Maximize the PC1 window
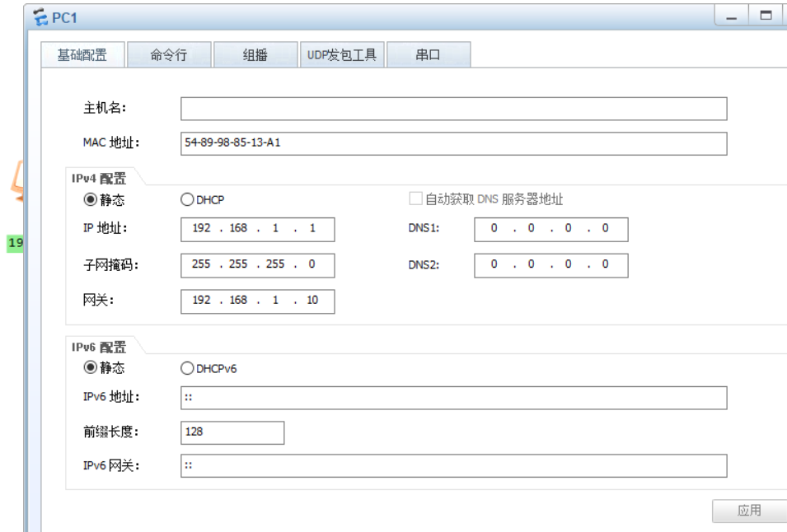This screenshot has height=532, width=787. 766,16
